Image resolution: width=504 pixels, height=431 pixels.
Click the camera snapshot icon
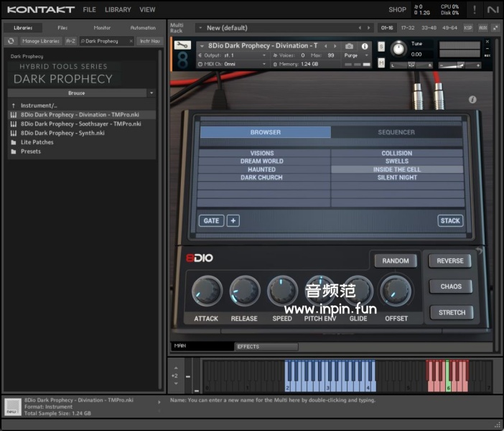[x=350, y=46]
